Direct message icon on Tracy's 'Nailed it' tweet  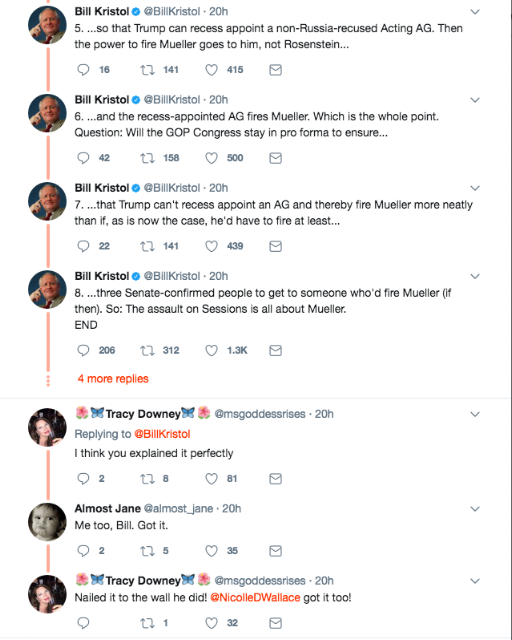276,623
